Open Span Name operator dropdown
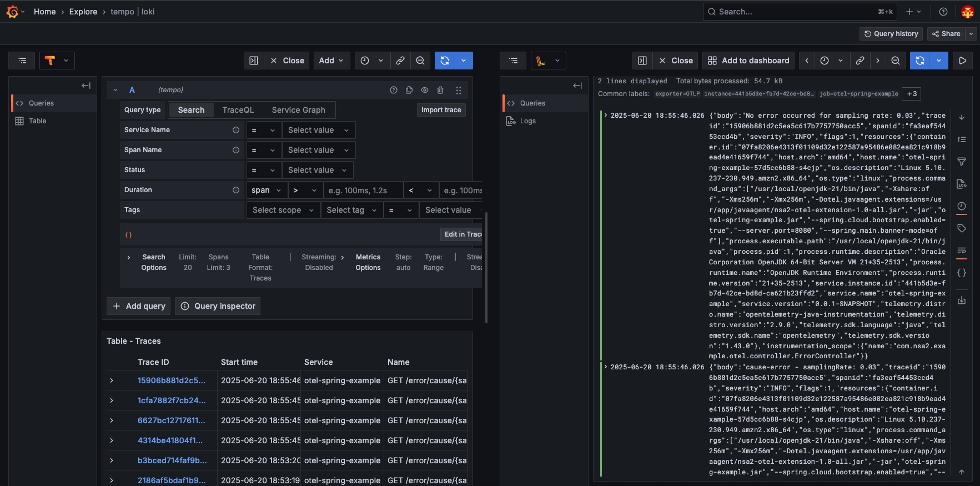The image size is (980, 486). [x=264, y=150]
